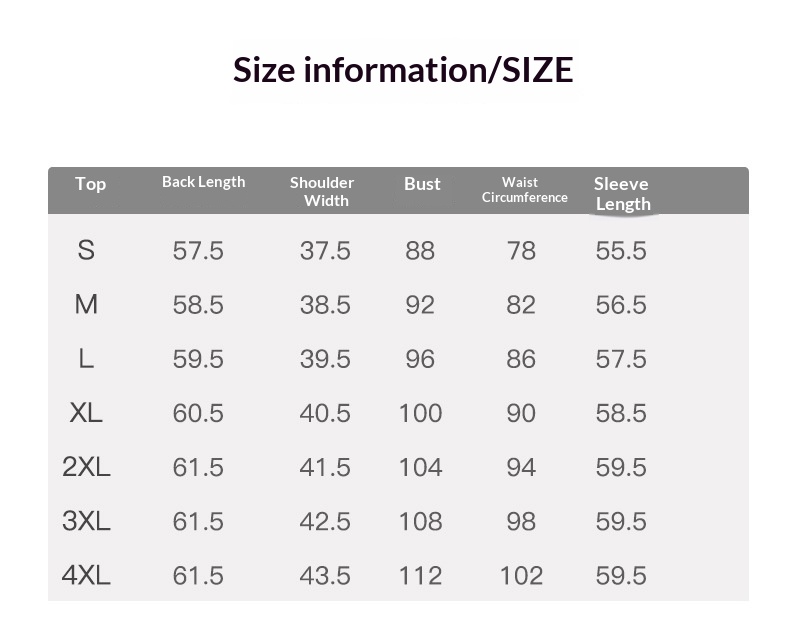
Task: Click waist value 102 in 4XL row
Action: [521, 576]
